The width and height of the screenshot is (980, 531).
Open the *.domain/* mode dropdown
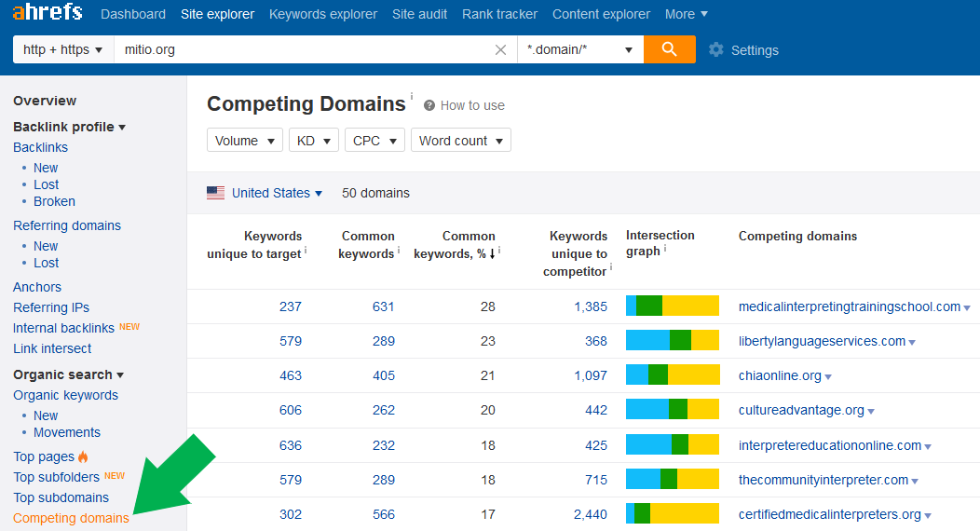coord(580,49)
